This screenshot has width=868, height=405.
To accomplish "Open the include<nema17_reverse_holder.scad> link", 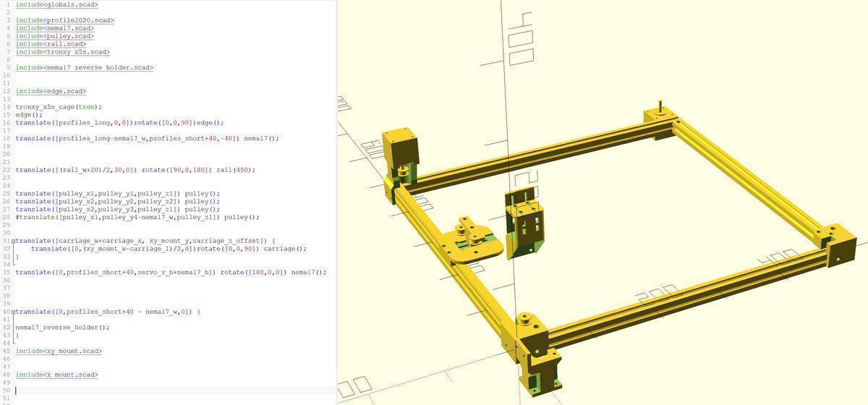I will point(84,67).
